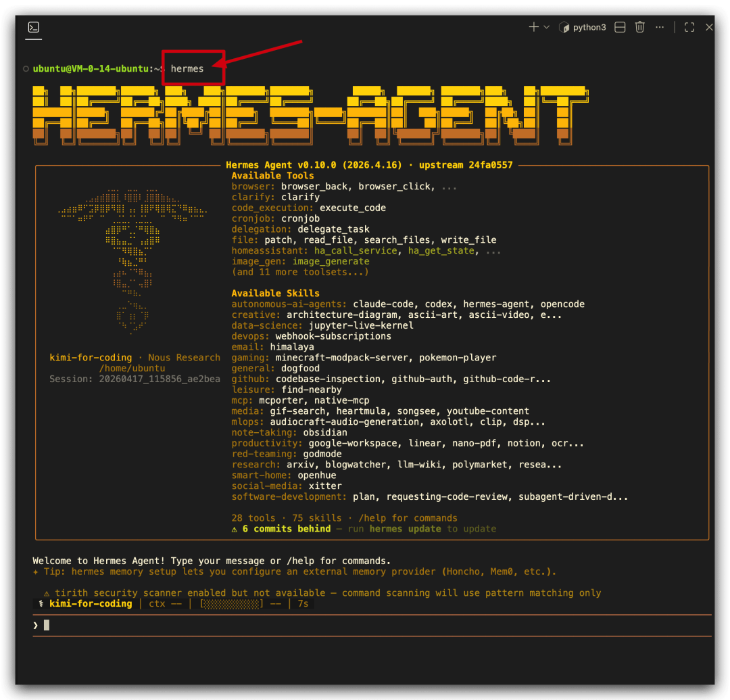This screenshot has width=730, height=700.
Task: Click the productivity skills row
Action: click(408, 444)
